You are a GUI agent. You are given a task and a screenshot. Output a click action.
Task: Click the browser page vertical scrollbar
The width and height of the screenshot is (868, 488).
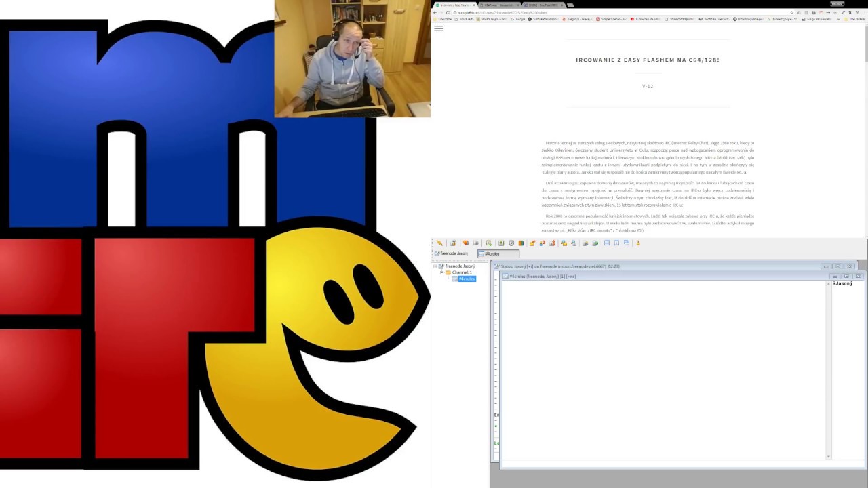pos(865,129)
